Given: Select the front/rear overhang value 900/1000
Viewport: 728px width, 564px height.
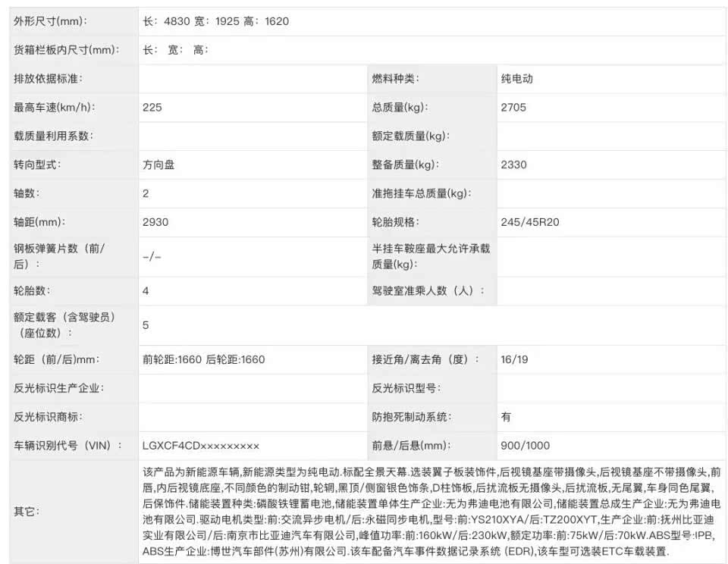Looking at the screenshot, I should pos(525,445).
